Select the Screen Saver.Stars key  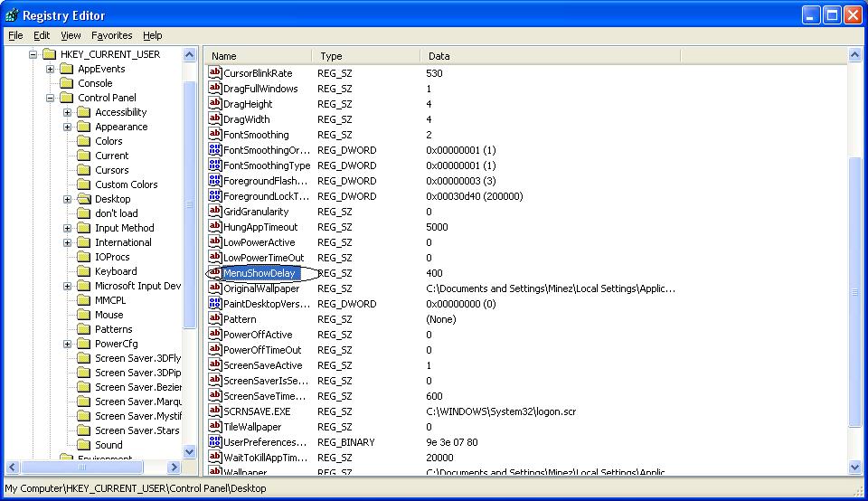coord(137,430)
